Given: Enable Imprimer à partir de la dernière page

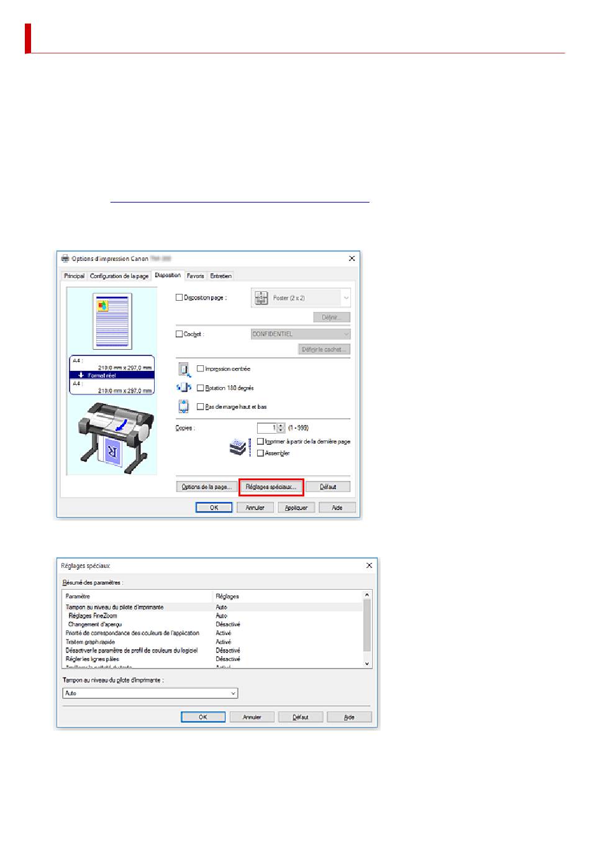Looking at the screenshot, I should pos(261,442).
